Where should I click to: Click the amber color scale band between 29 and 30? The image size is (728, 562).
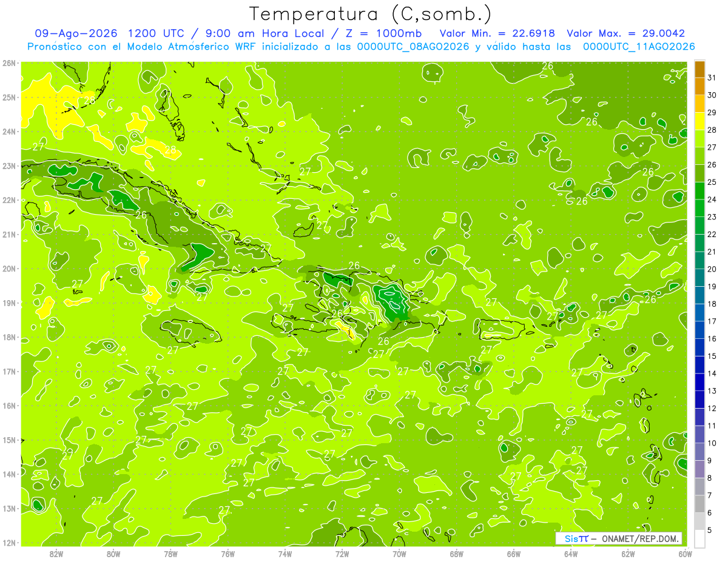(x=699, y=104)
